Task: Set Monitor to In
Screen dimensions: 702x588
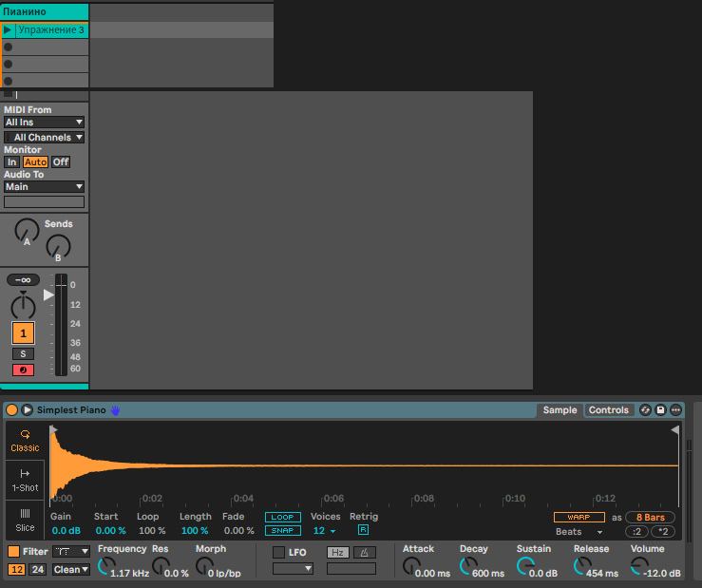Action: pos(11,162)
